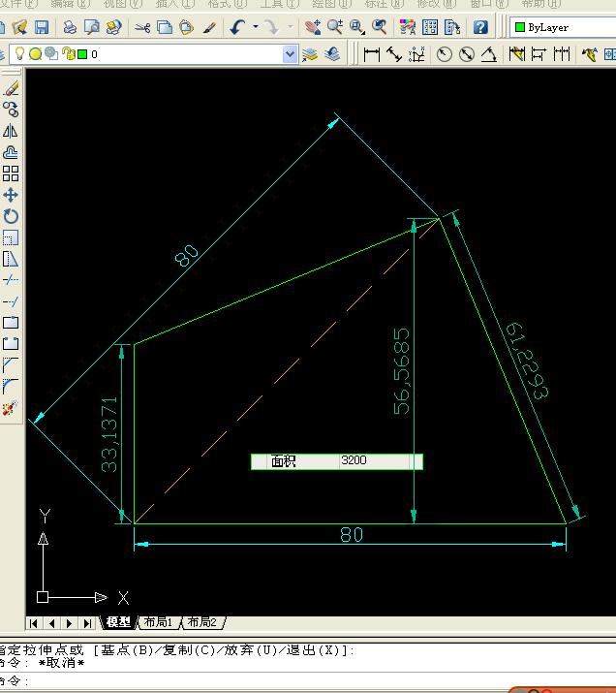The image size is (616, 693).
Task: Select the Scale tool
Action: (11, 237)
